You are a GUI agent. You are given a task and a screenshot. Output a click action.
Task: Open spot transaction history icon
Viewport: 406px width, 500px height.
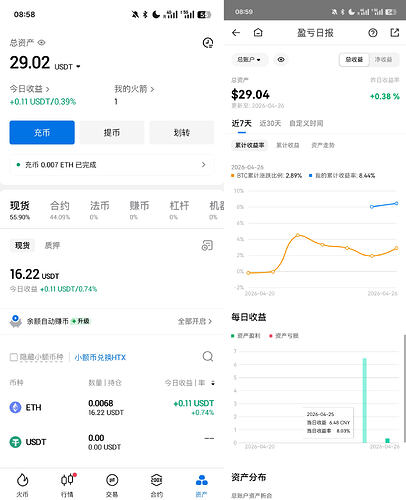(x=207, y=246)
